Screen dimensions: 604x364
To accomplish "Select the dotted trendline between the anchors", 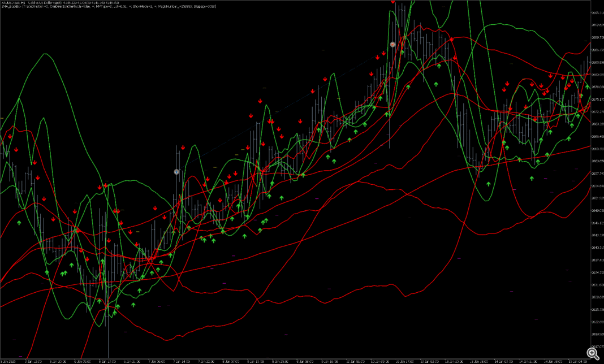I will pyautogui.click(x=283, y=109).
